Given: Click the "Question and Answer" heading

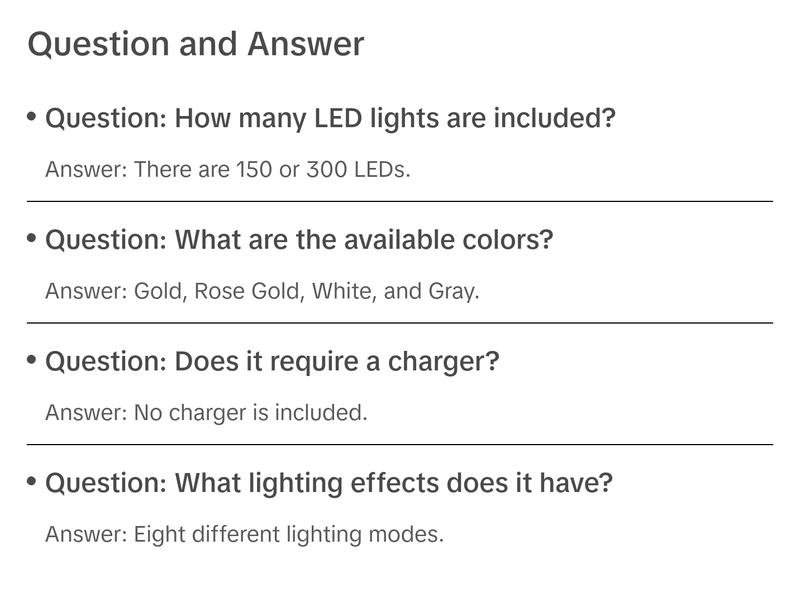Looking at the screenshot, I should [x=196, y=44].
